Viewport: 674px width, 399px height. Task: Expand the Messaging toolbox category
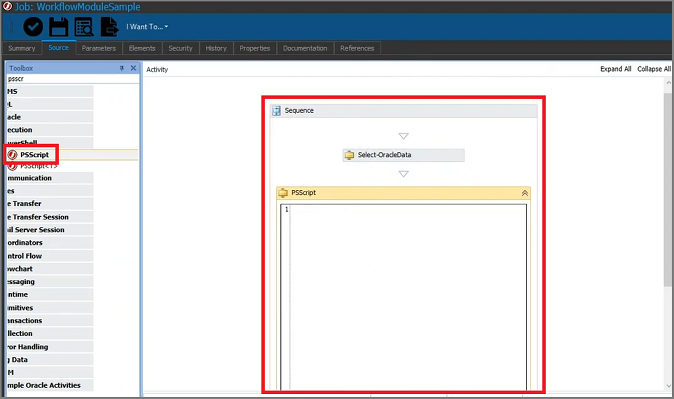(50, 282)
